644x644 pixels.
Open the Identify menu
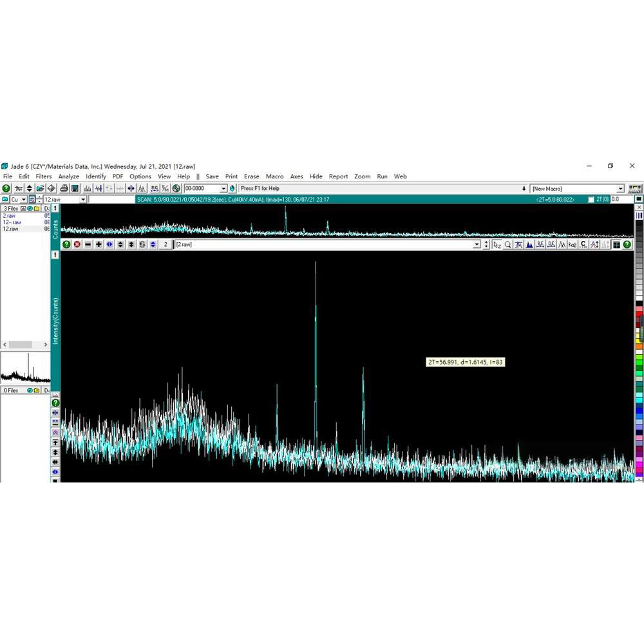coord(96,176)
